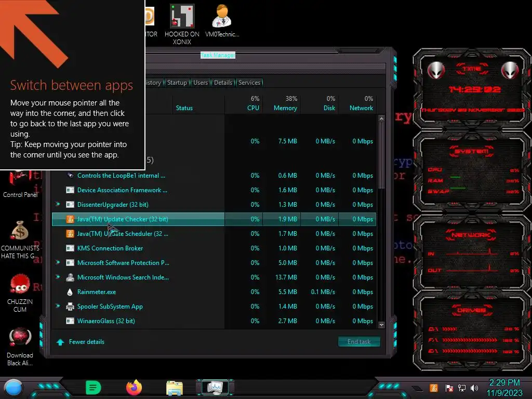Viewport: 532px width, 399px height.
Task: Open the Services tab
Action: (249, 83)
